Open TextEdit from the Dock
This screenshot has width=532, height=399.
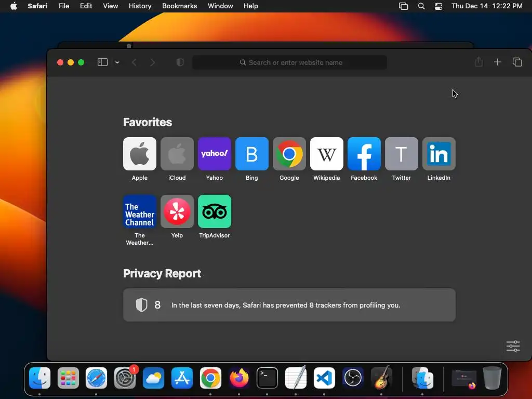[x=296, y=378]
